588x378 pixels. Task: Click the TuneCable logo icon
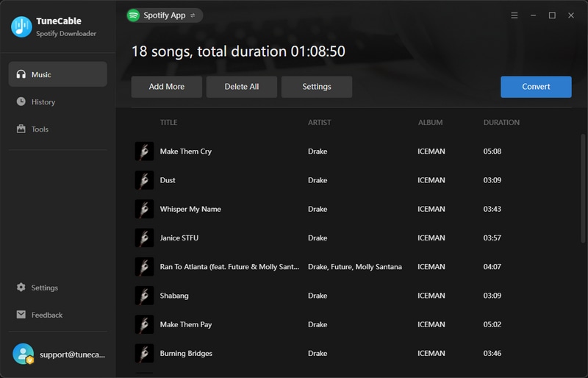tap(21, 26)
